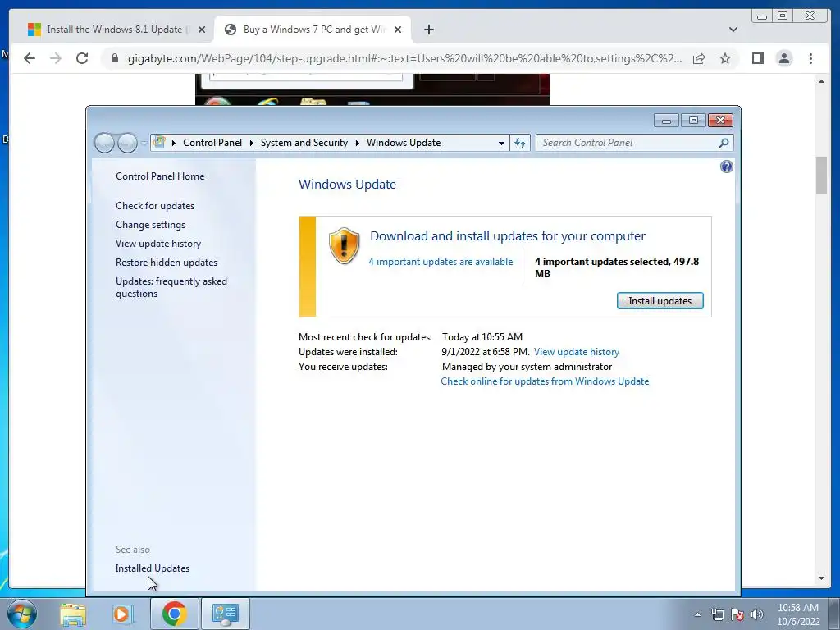View site information via the lock icon
Viewport: 840px width, 630px height.
(115, 58)
